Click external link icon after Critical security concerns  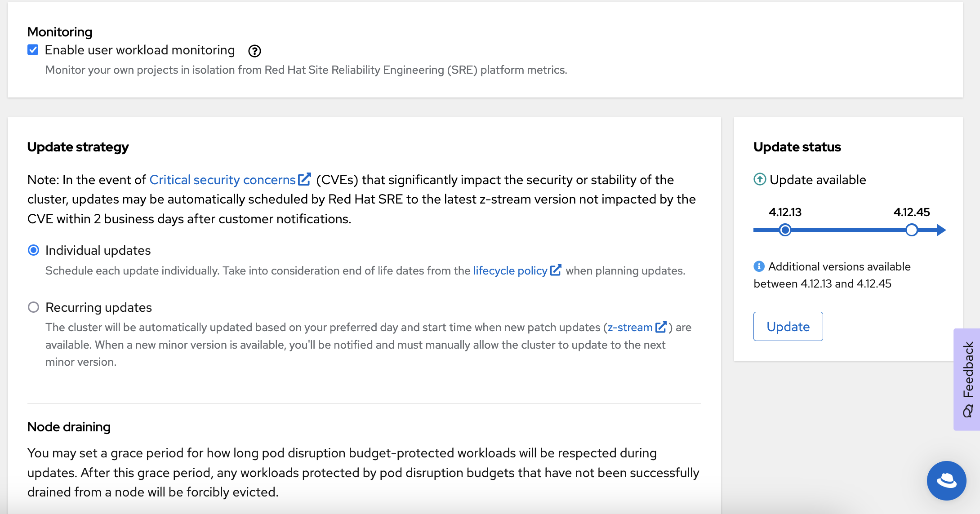click(305, 179)
